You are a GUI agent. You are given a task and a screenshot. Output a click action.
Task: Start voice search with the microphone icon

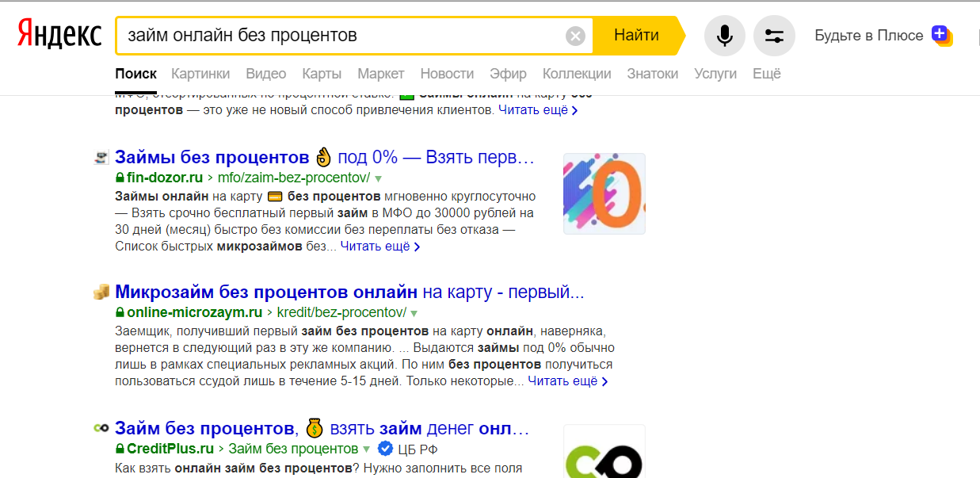(x=724, y=36)
